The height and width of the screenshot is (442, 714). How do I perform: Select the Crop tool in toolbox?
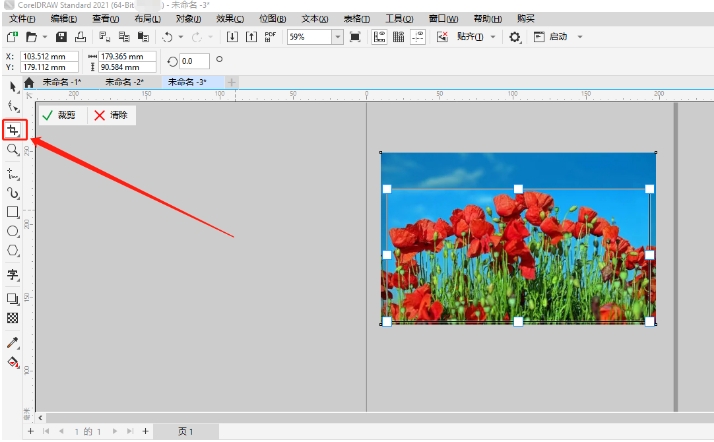[13, 130]
